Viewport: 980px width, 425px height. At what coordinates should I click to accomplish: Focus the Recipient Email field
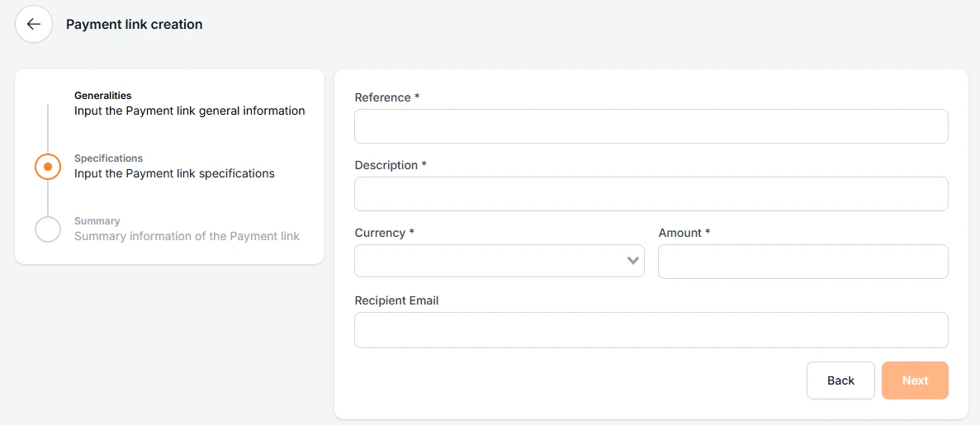tap(651, 330)
